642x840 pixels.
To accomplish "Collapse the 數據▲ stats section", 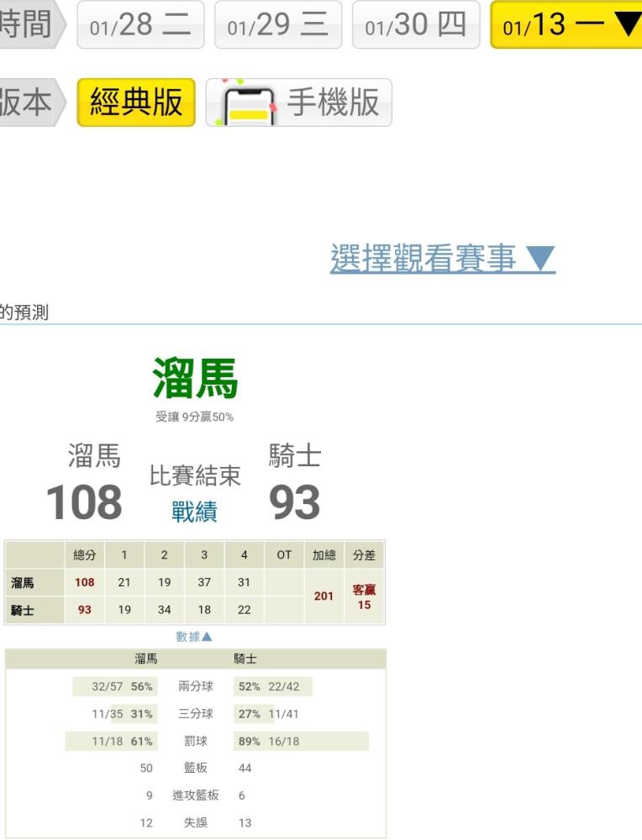I will [194, 637].
